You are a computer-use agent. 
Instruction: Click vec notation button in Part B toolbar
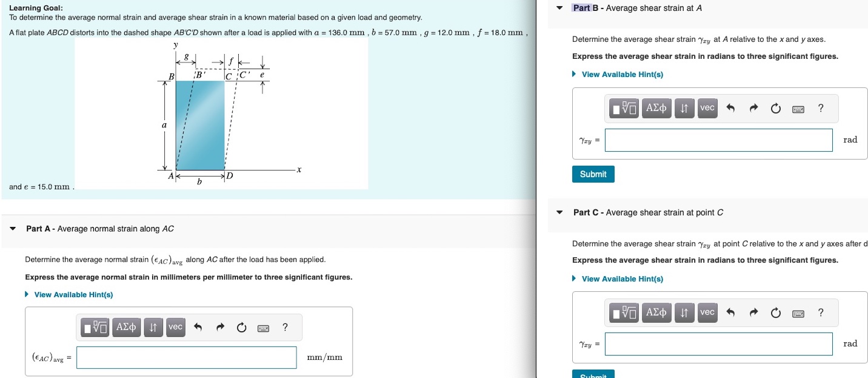coord(707,108)
